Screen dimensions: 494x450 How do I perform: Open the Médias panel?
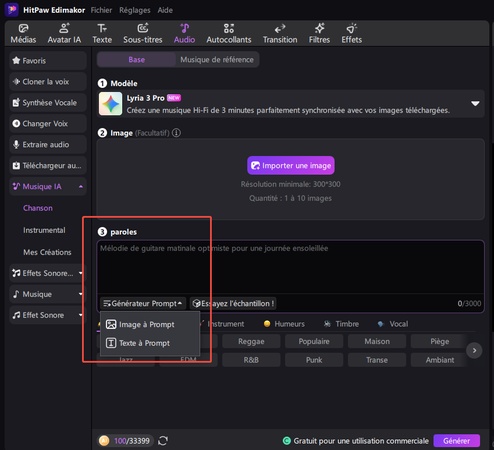[23, 34]
